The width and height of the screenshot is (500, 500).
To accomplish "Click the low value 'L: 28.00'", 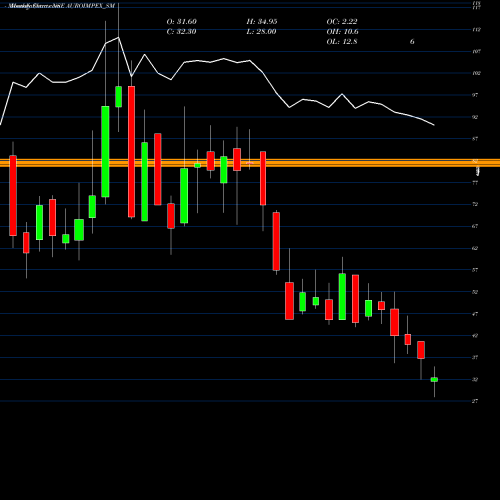I will click(x=261, y=32).
